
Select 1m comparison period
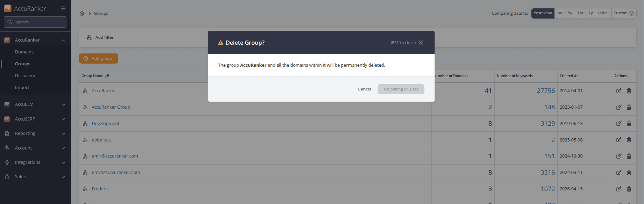click(580, 13)
